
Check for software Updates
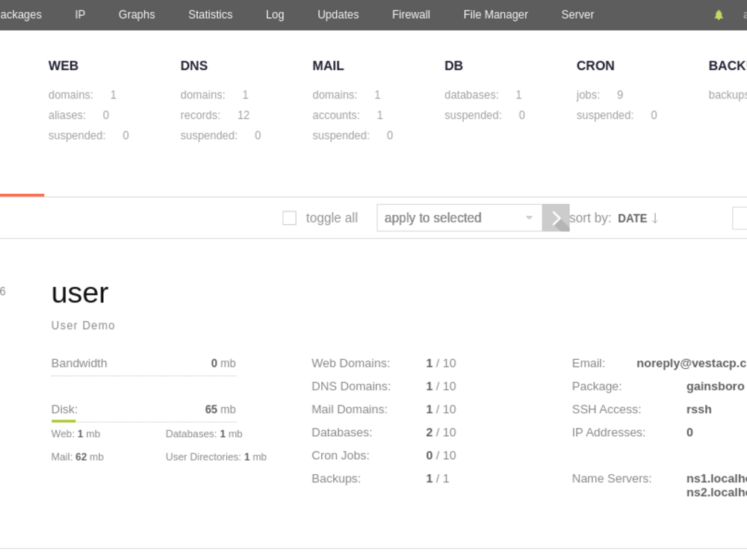pyautogui.click(x=338, y=14)
